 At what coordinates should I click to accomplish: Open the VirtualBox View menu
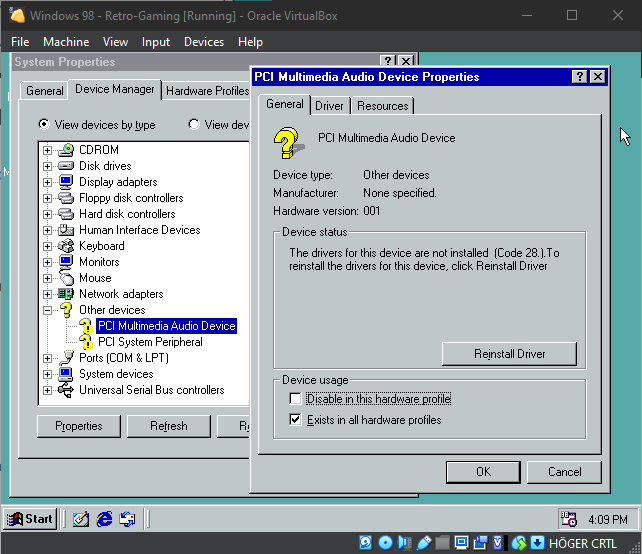tap(115, 42)
